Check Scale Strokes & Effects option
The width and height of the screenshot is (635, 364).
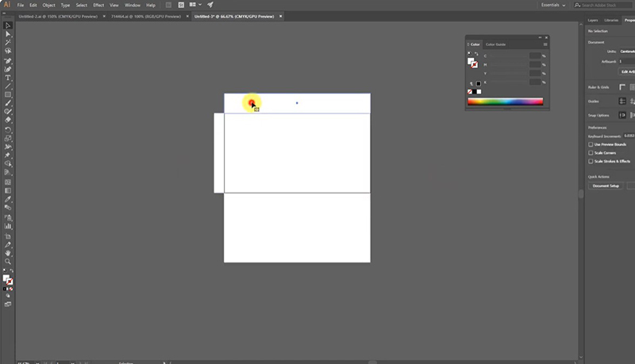pos(591,161)
